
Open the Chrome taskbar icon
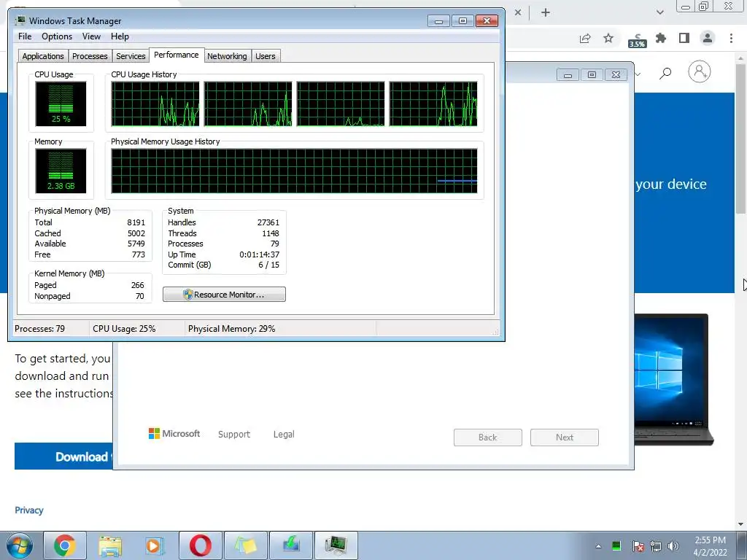[x=65, y=545]
